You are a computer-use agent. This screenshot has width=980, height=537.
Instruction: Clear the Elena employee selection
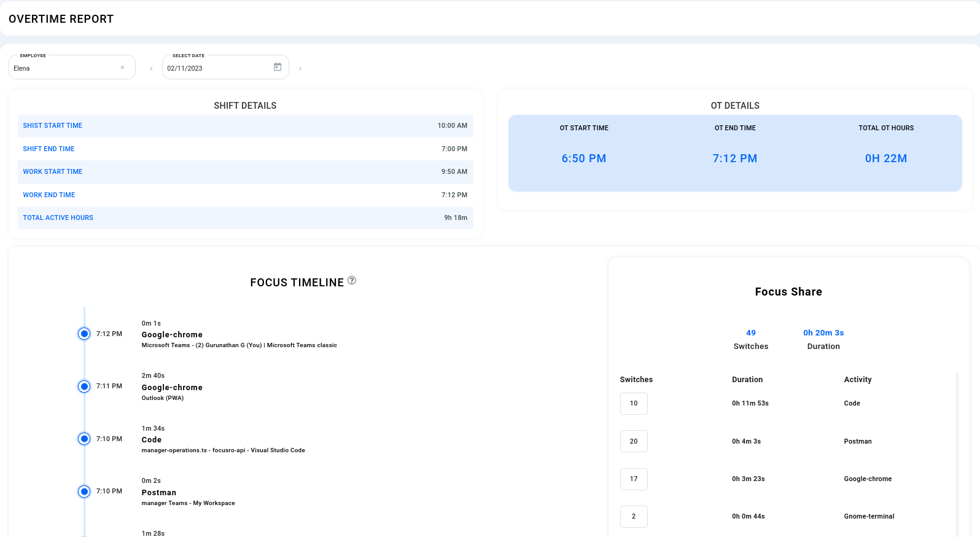[x=123, y=68]
